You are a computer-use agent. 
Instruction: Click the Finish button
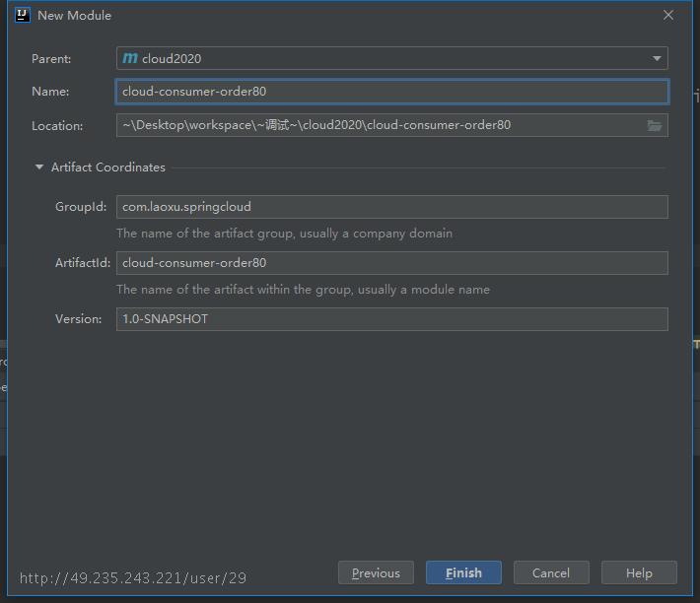click(463, 572)
